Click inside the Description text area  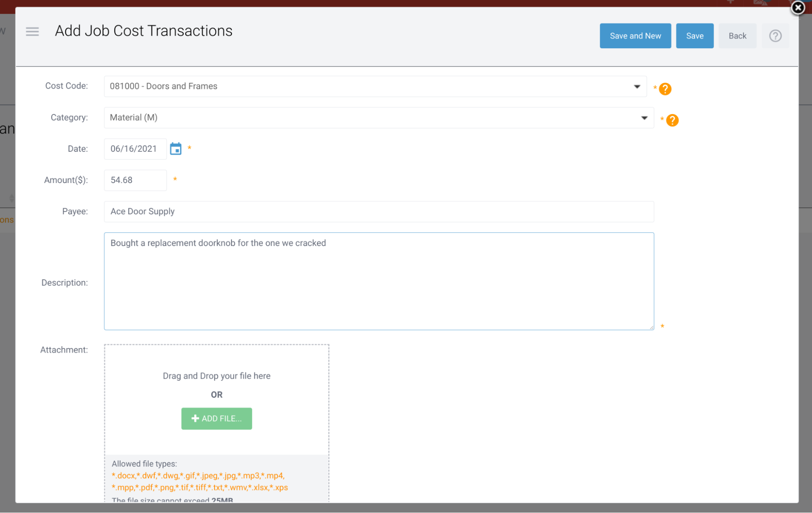click(379, 281)
